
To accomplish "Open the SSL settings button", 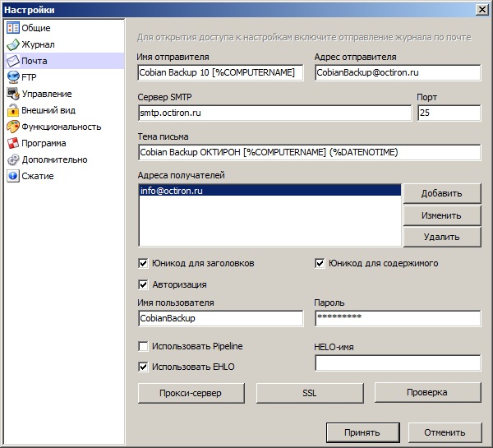I will (310, 393).
